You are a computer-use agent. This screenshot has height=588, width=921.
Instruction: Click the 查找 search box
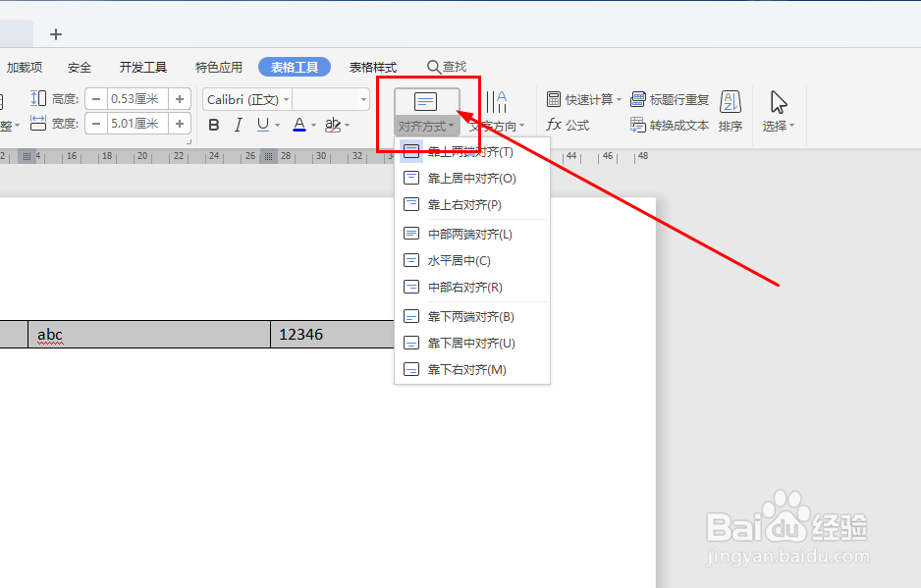click(447, 67)
